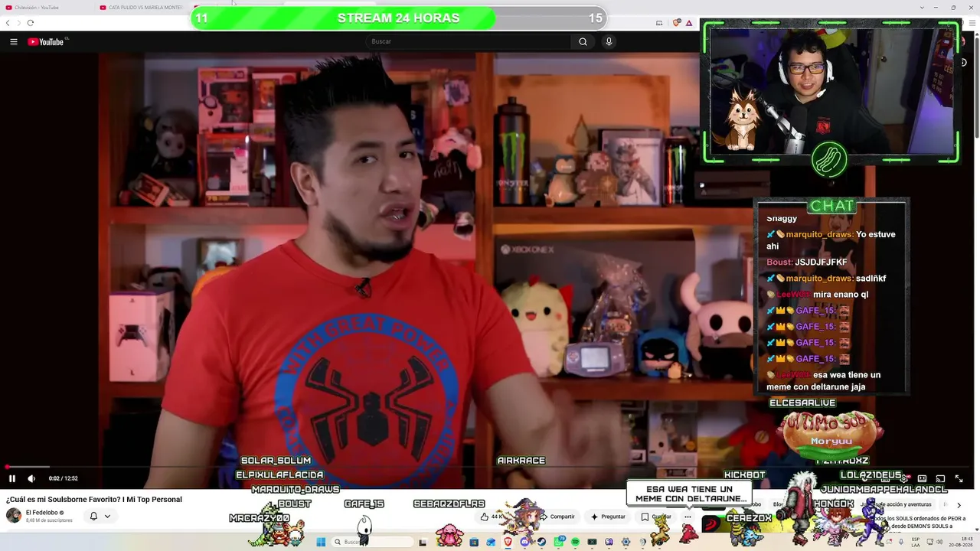Viewport: 980px width, 551px height.
Task: Open the Brave Shields lion icon
Action: click(x=677, y=23)
